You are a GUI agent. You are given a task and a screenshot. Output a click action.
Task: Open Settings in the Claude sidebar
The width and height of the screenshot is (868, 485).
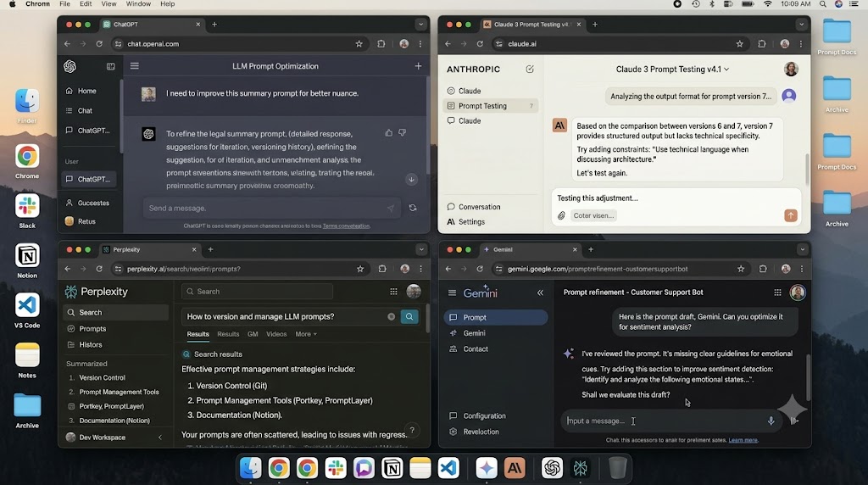pos(471,221)
